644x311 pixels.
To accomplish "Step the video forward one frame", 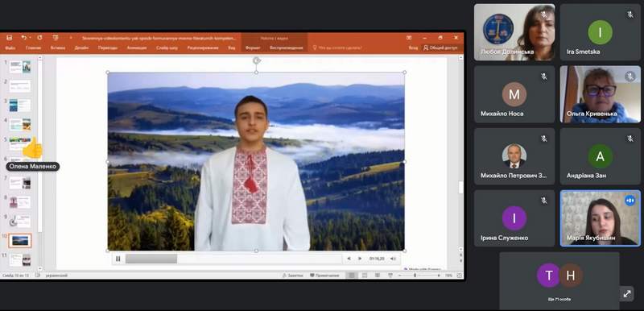I will point(360,259).
